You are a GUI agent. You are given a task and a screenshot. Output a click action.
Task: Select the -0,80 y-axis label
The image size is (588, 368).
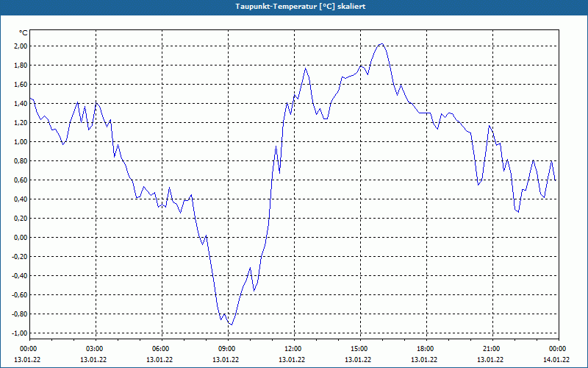(x=19, y=314)
